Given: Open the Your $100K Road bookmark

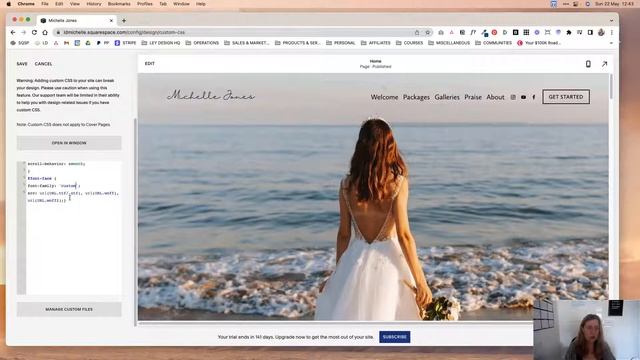Looking at the screenshot, I should point(539,43).
